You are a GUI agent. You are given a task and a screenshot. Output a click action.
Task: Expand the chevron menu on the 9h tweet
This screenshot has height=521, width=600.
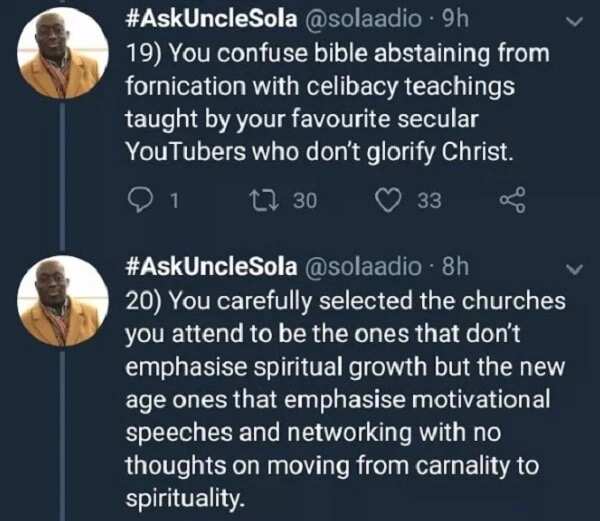pos(574,22)
